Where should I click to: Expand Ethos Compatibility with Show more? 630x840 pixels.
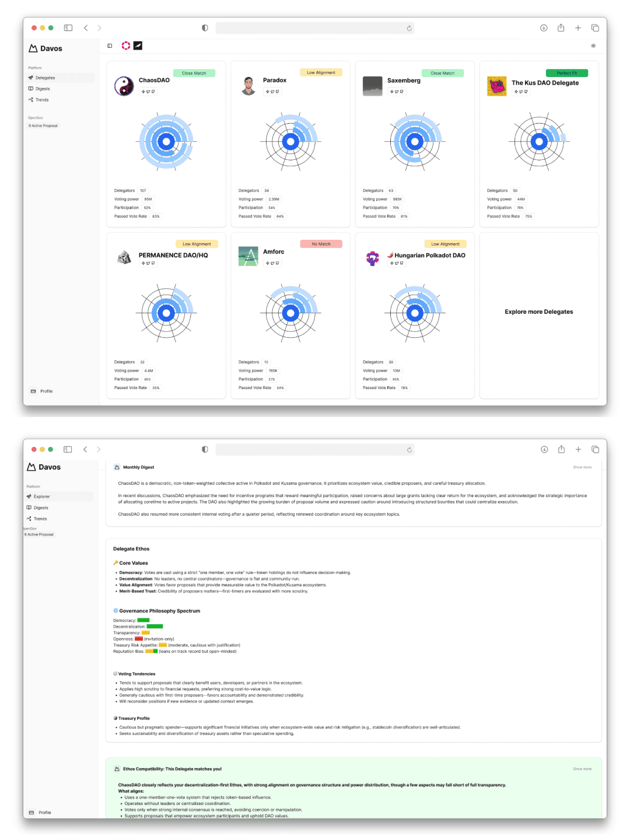582,769
